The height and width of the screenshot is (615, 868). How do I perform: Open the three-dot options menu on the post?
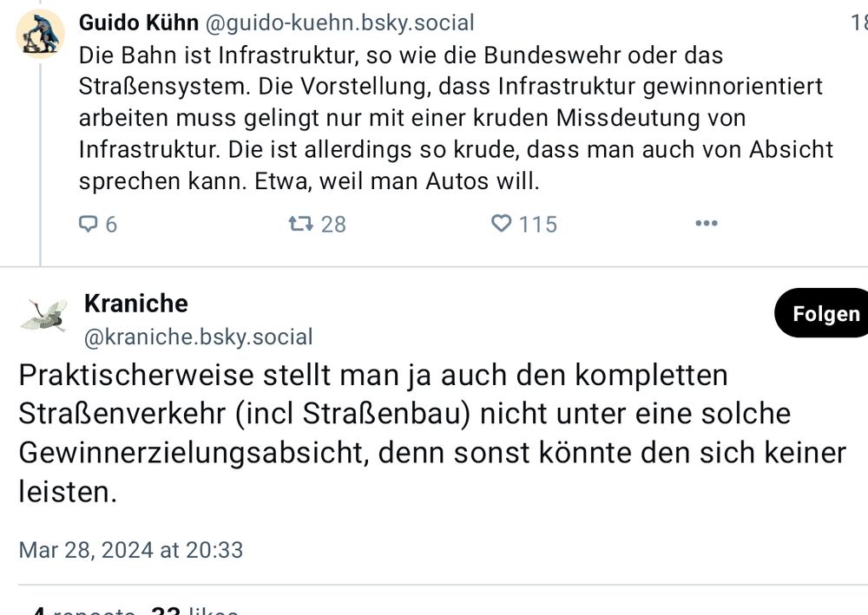point(706,224)
